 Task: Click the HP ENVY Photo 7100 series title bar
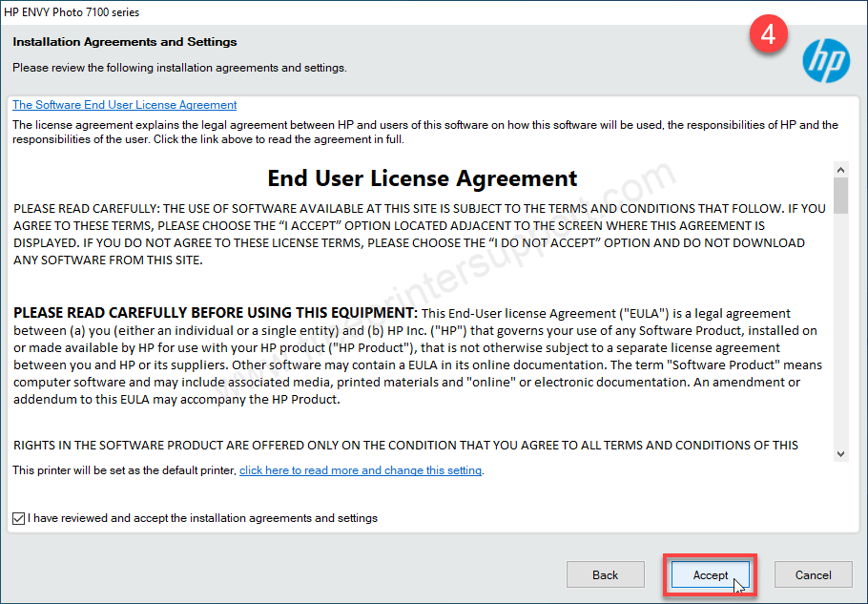(76, 11)
